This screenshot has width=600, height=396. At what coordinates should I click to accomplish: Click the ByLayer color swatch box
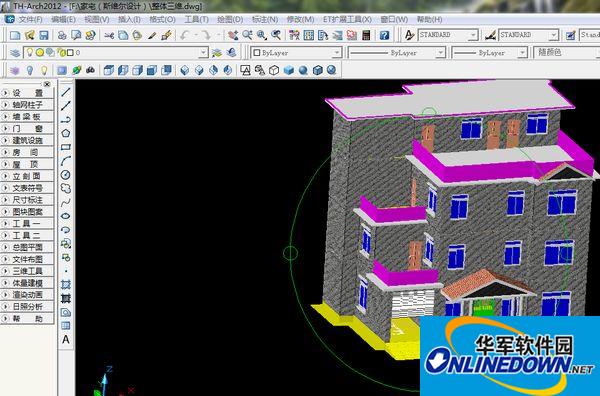point(257,52)
